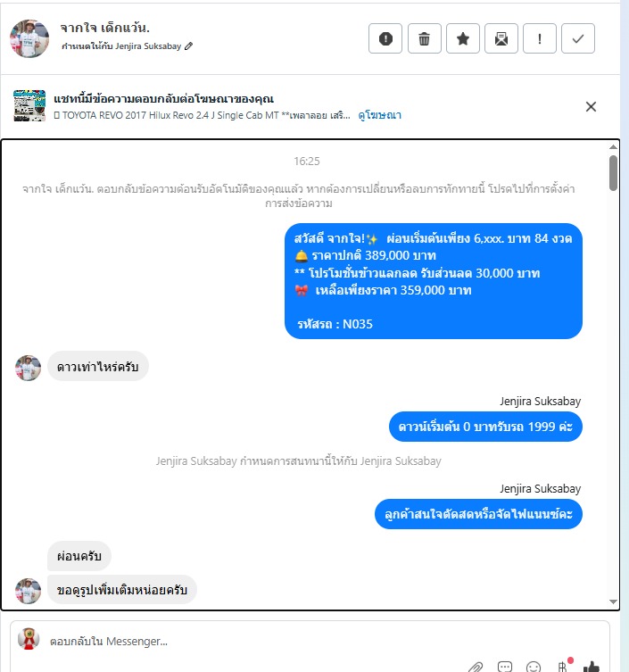Open emoji picker smiley icon

coord(534,667)
